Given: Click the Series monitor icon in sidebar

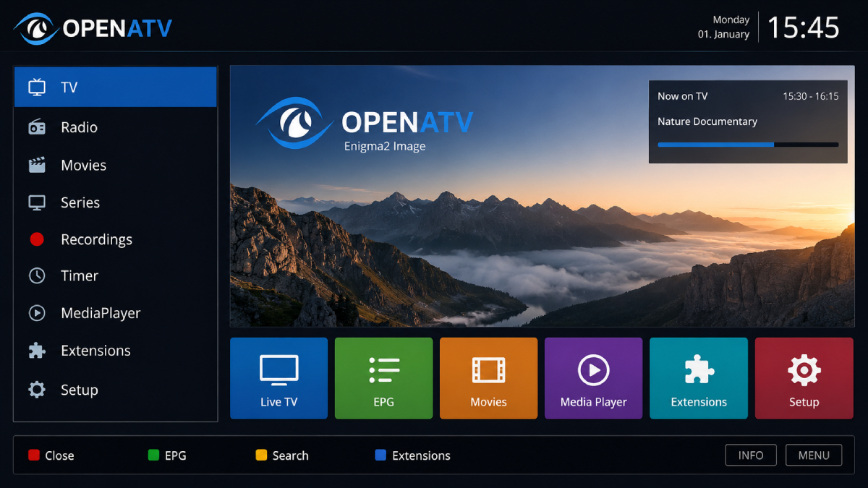Looking at the screenshot, I should [37, 202].
